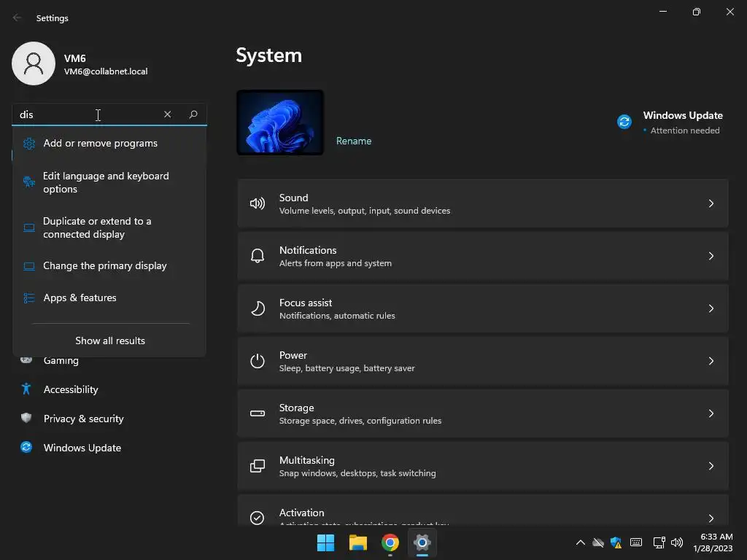747x560 pixels.
Task: Click the network tray icon
Action: tap(659, 542)
